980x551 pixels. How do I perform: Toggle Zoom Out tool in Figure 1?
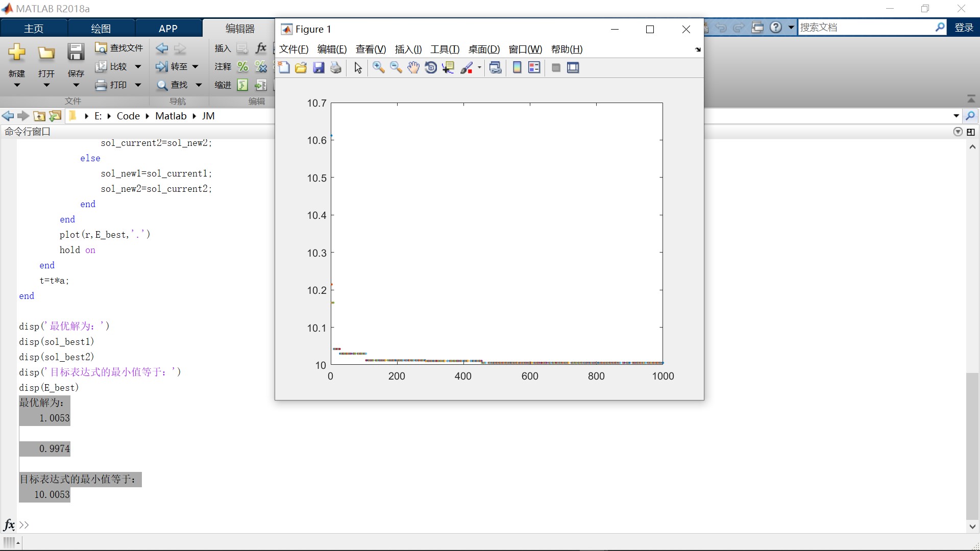pyautogui.click(x=396, y=68)
